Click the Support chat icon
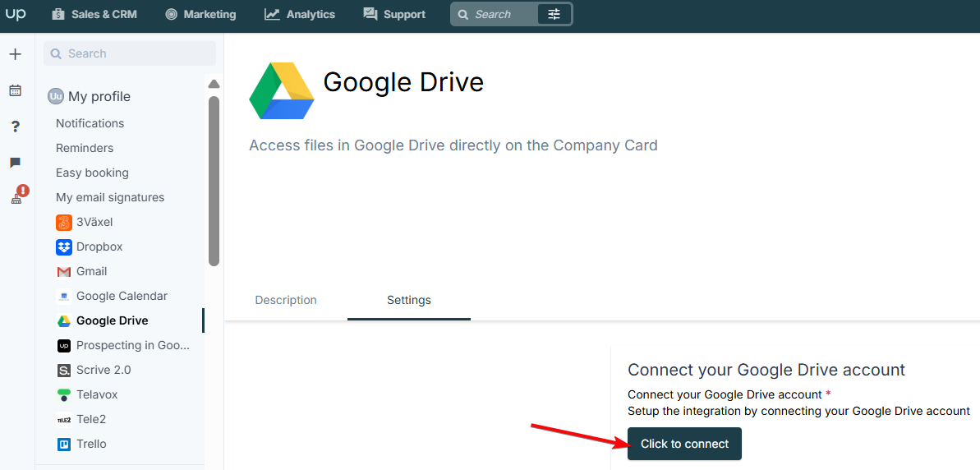Screen dimensions: 980x470 pos(370,14)
